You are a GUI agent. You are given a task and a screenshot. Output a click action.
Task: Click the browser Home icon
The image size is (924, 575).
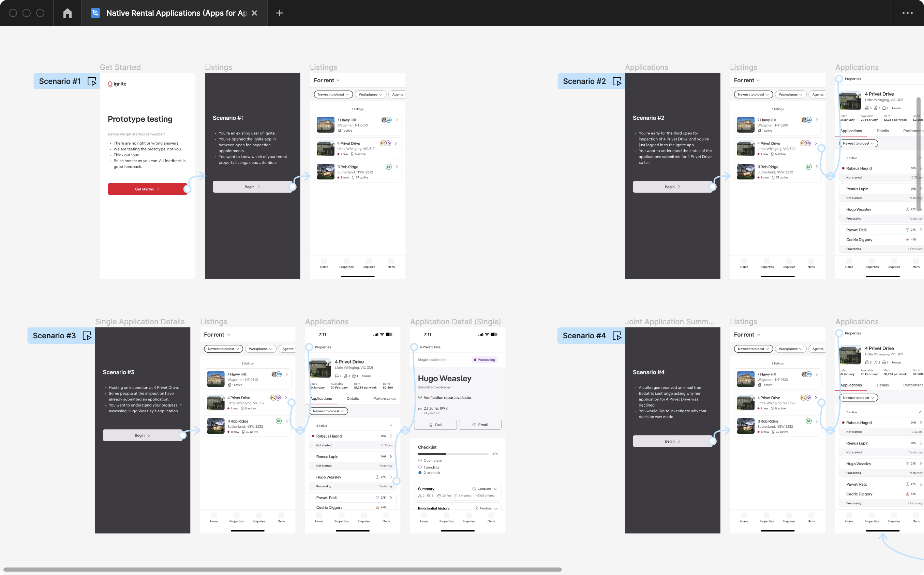[x=67, y=13]
